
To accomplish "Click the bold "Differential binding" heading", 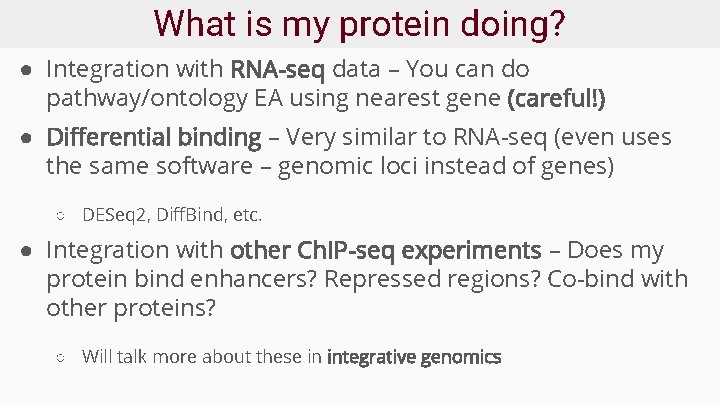I will (x=154, y=137).
